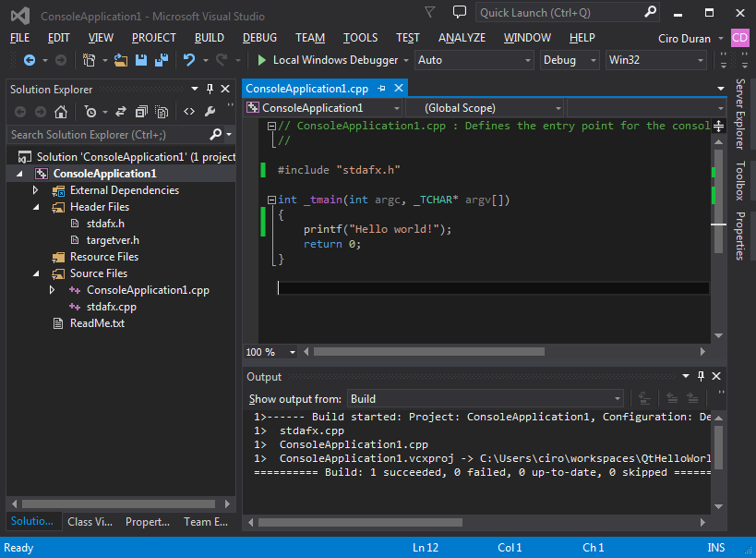
Task: Open Properties via the wrench icon
Action: click(x=210, y=112)
